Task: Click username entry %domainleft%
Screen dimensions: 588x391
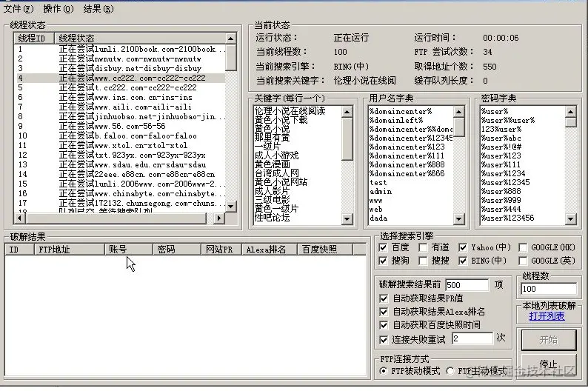Action: point(396,121)
